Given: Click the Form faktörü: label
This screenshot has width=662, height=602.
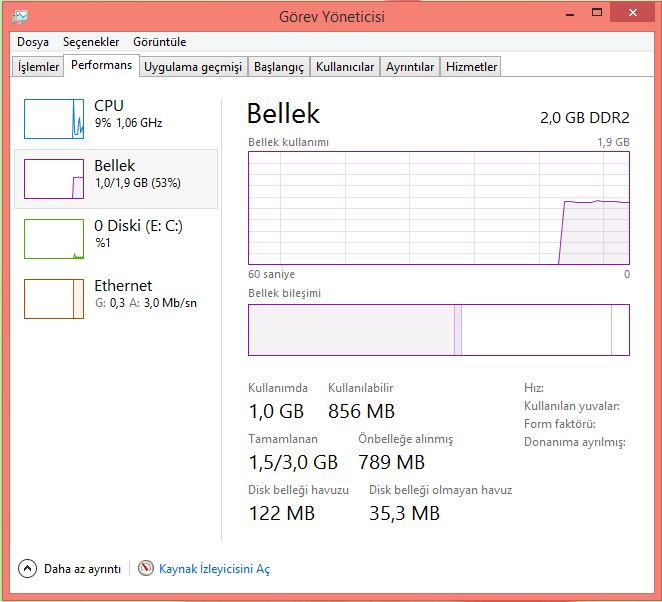Looking at the screenshot, I should 560,424.
